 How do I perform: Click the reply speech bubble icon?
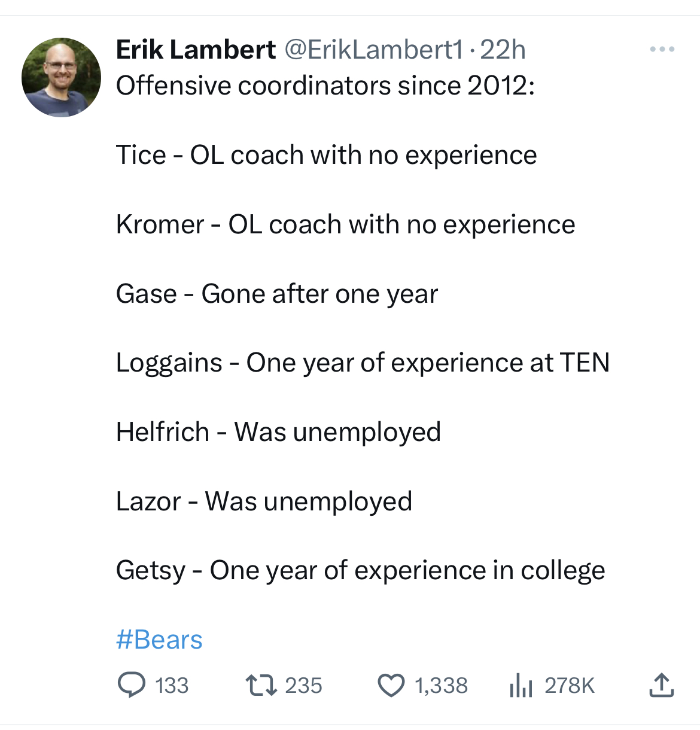click(x=131, y=685)
